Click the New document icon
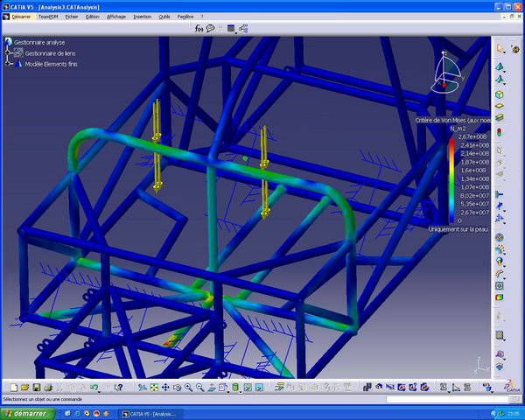This screenshot has width=525, height=420. point(14,388)
